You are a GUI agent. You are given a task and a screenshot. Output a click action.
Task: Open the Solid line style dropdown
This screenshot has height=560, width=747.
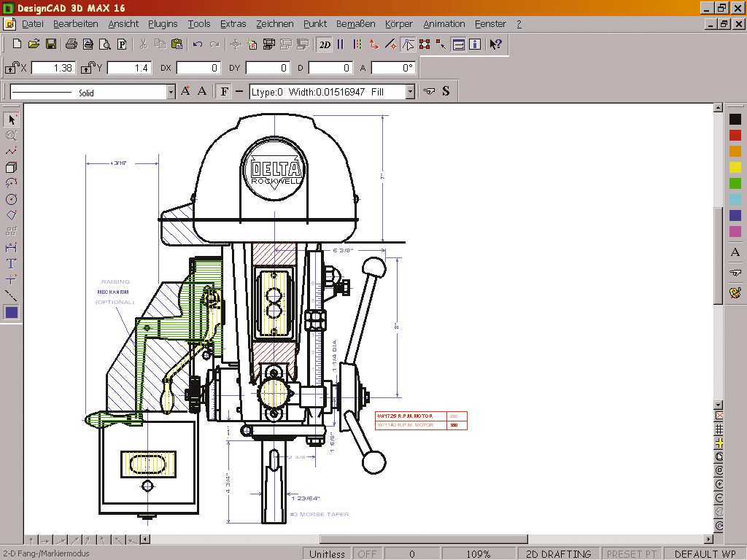point(169,91)
